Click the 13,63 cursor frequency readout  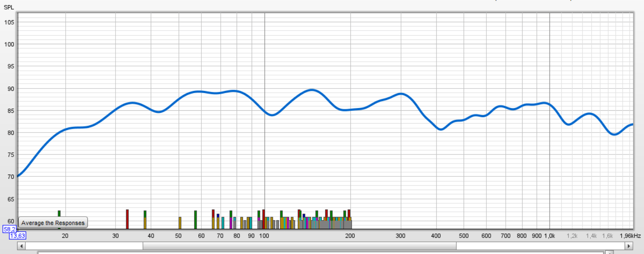pyautogui.click(x=18, y=236)
